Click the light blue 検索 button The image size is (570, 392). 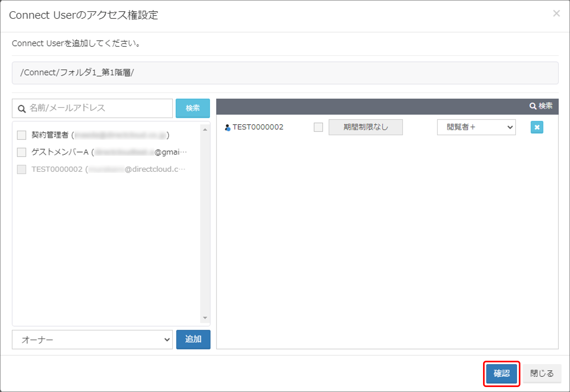coord(192,108)
